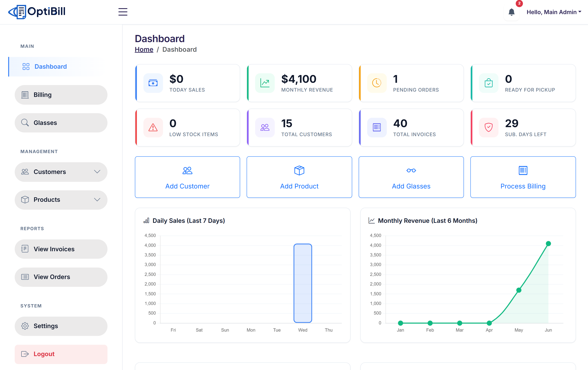Expand the Customers chevron

pyautogui.click(x=97, y=172)
